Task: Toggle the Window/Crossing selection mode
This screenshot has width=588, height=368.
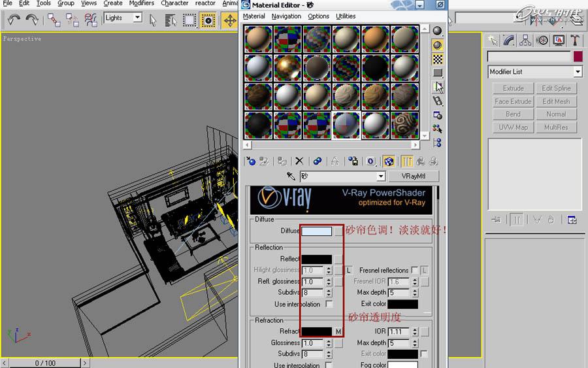Action: click(208, 20)
